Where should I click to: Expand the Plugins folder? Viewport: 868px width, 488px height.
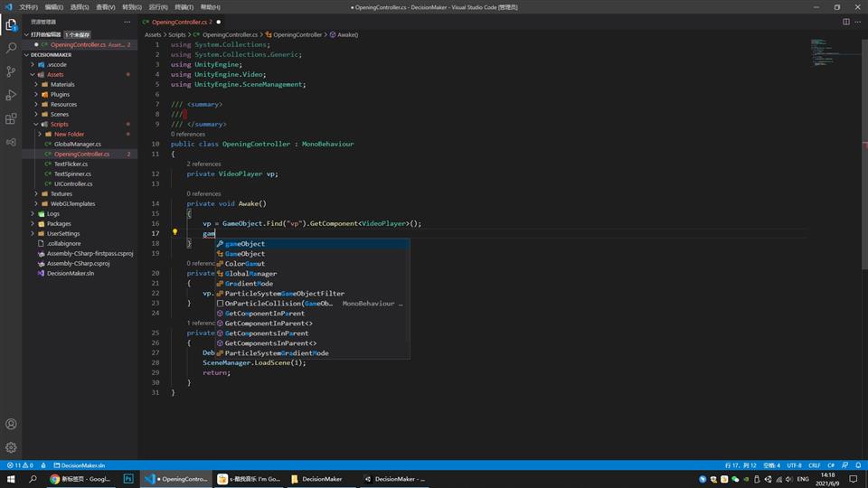(x=36, y=95)
